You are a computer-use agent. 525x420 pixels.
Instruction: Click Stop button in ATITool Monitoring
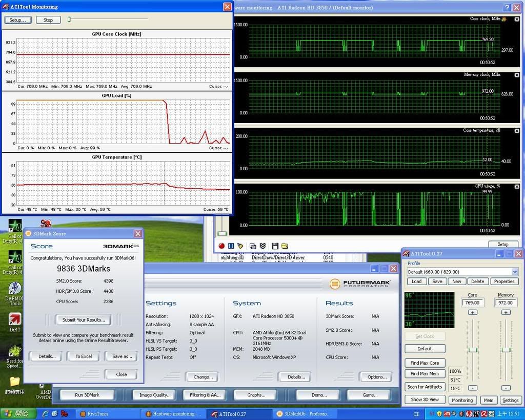48,20
